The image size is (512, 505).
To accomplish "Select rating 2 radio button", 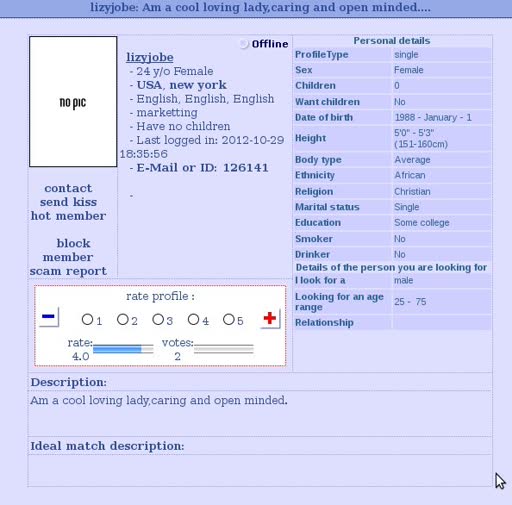I will [123, 319].
